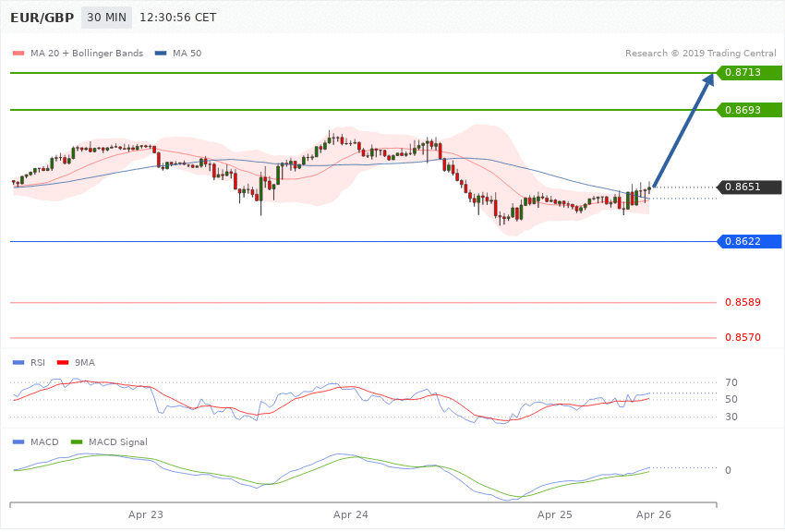Click the RSI 30 axis value
Screen dimensions: 785x532
click(731, 417)
